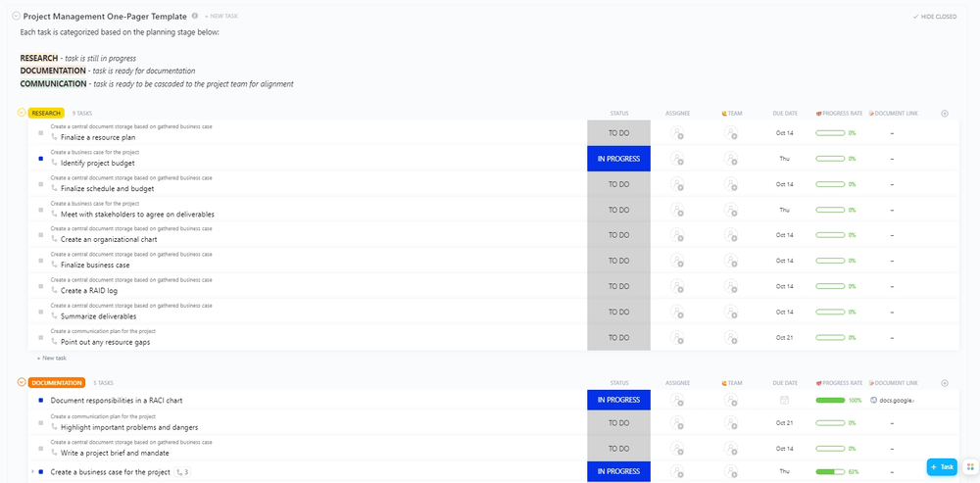Image resolution: width=980 pixels, height=483 pixels.
Task: Open the TO DO status of Create a RAID log
Action: tap(618, 286)
